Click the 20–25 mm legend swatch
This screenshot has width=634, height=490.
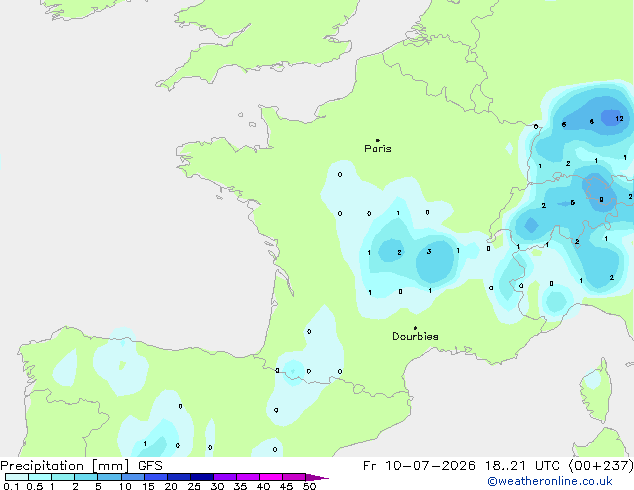point(178,477)
